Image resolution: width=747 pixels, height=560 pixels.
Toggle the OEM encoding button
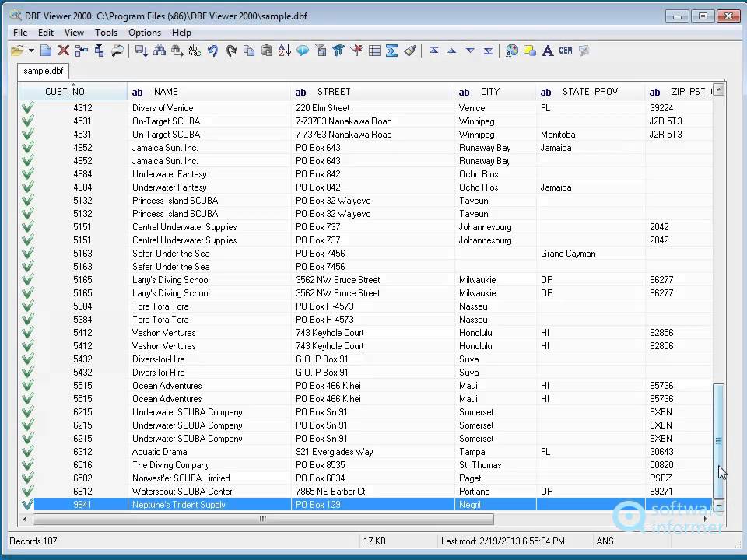coord(566,51)
